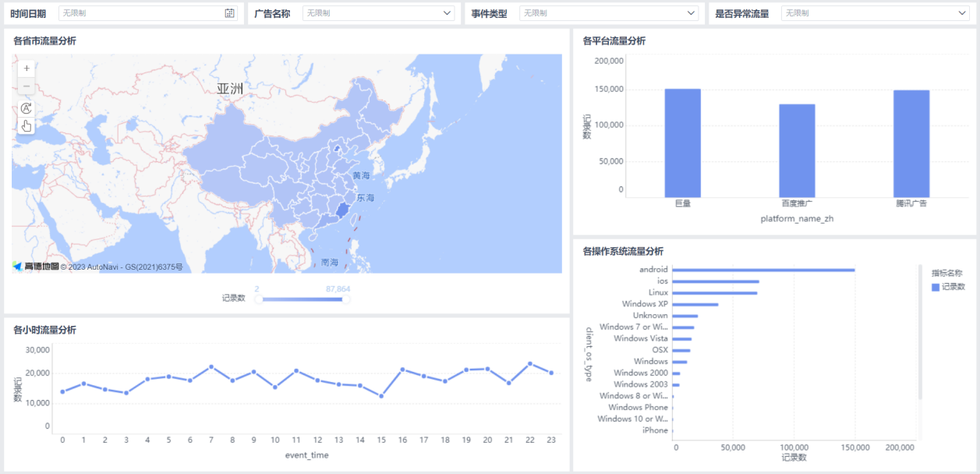Click the 南海 label on the map
Image resolution: width=980 pixels, height=474 pixels.
(330, 263)
